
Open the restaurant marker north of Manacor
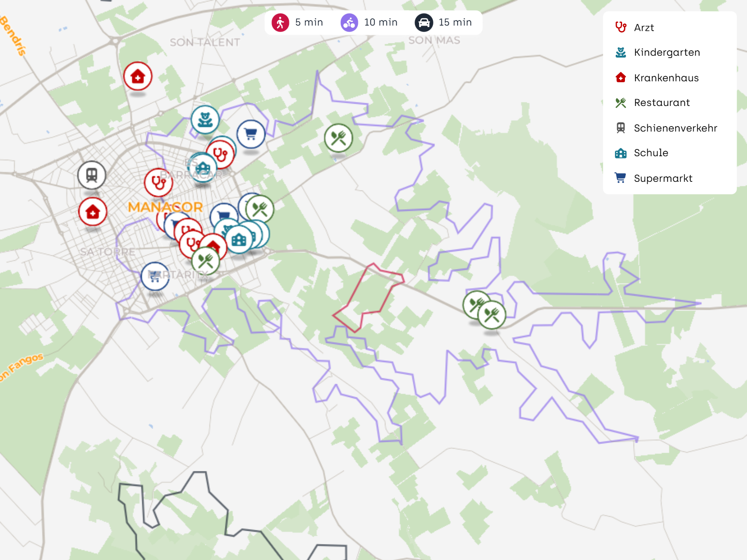tap(338, 137)
